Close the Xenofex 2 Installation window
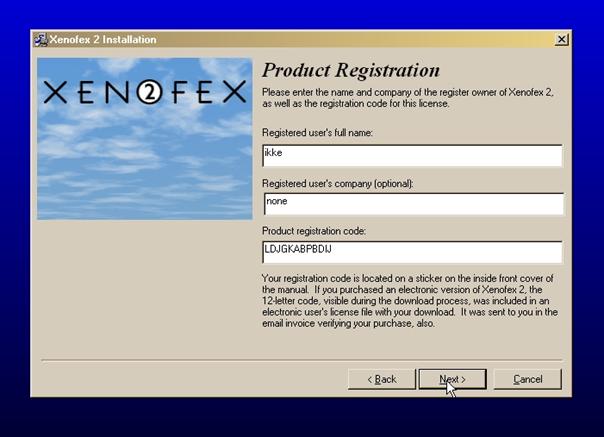604x437 pixels. point(562,39)
